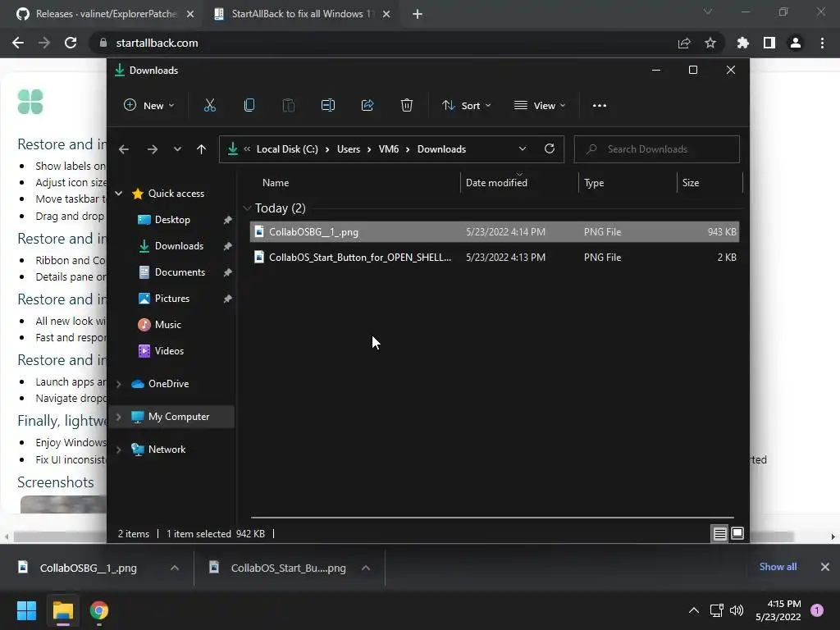Viewport: 840px width, 630px height.
Task: Click the Copy icon in Explorer toolbar
Action: pyautogui.click(x=249, y=106)
